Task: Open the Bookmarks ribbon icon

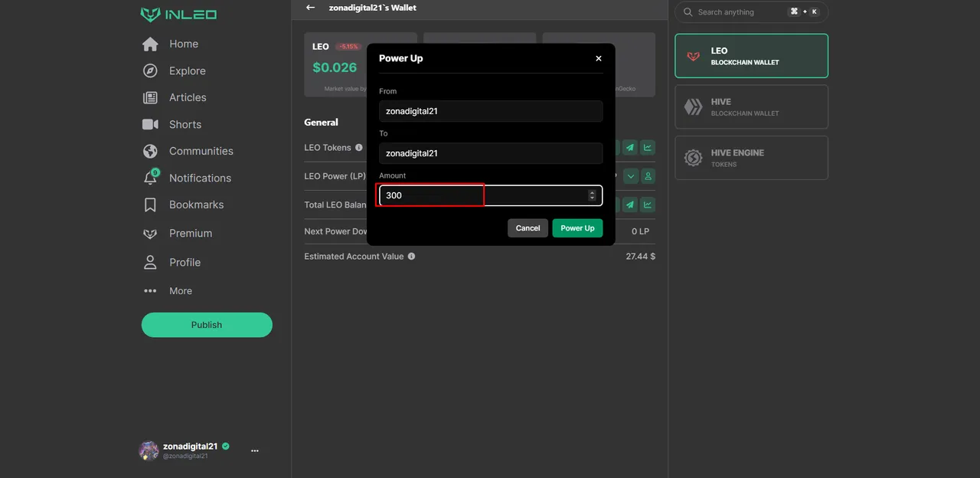Action: pos(150,205)
